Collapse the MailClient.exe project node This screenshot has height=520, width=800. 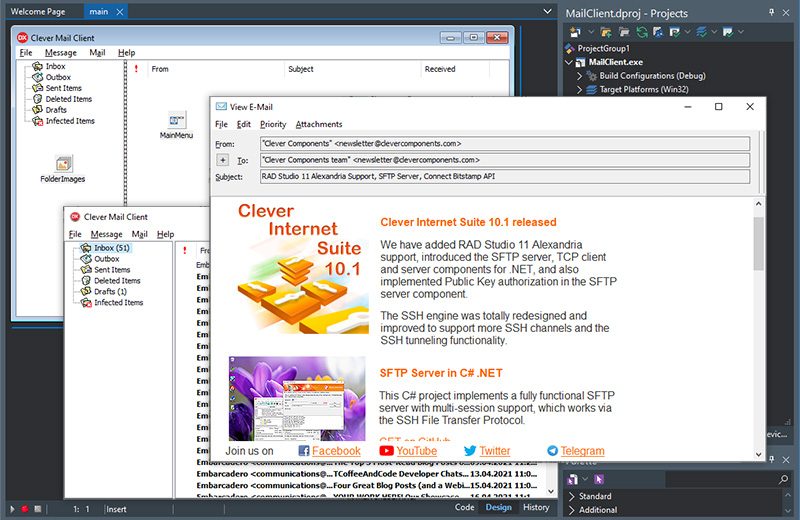coord(569,62)
